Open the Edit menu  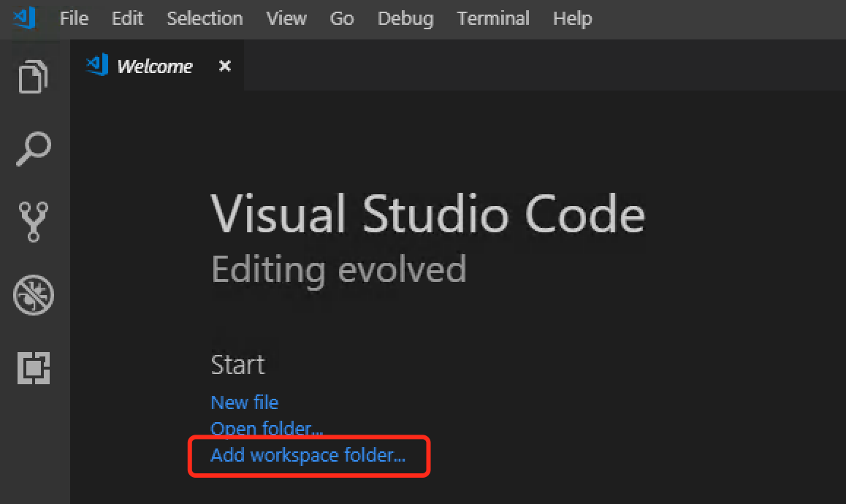point(127,18)
